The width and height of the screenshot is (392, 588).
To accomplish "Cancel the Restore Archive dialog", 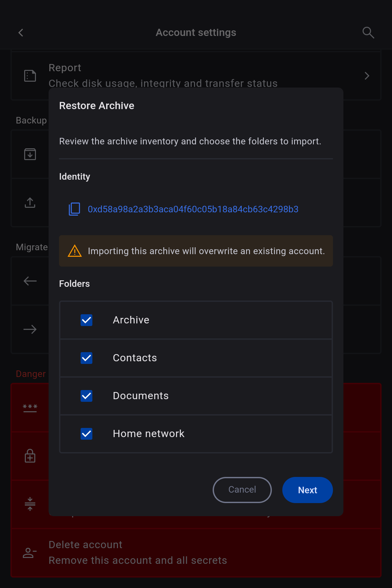I will tap(242, 490).
